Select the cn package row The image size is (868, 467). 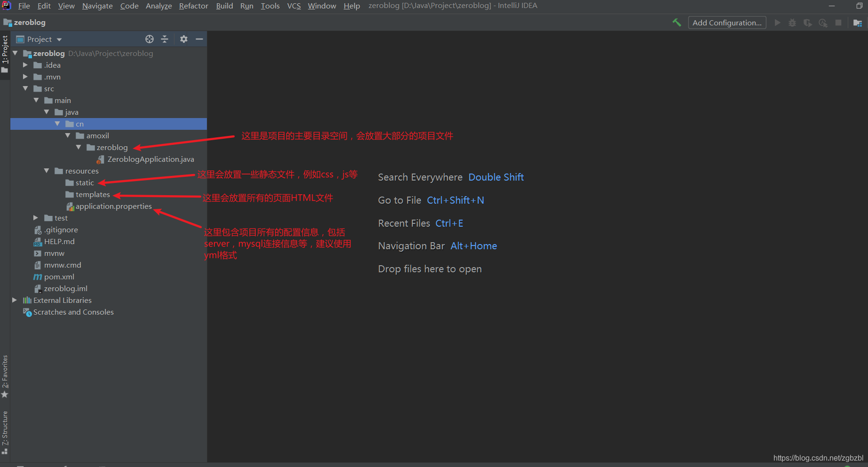pos(109,124)
